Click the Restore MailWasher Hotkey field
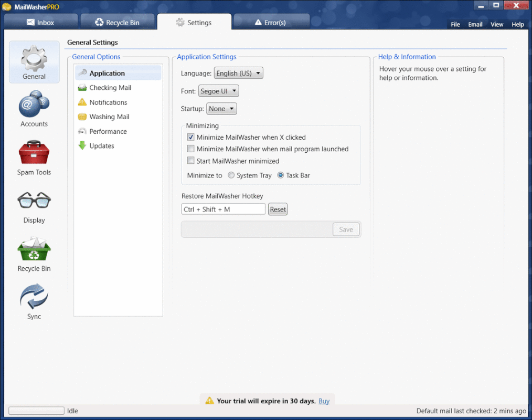The width and height of the screenshot is (532, 420). tap(224, 209)
